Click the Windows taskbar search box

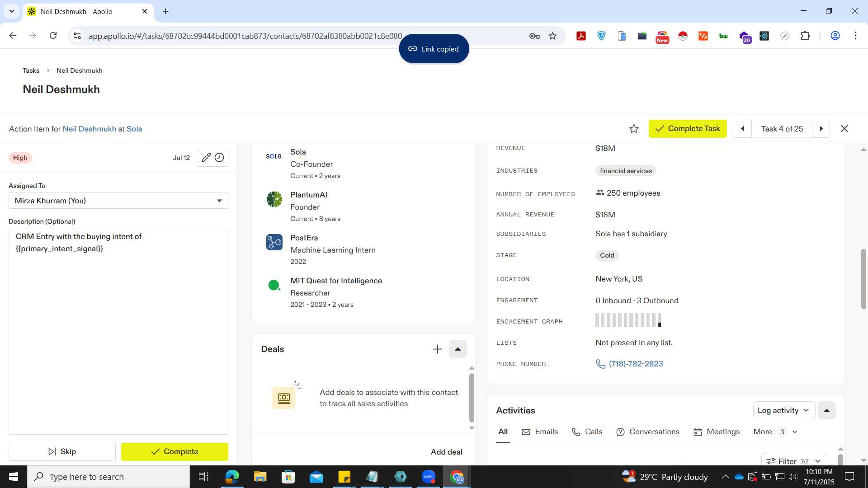(x=108, y=477)
